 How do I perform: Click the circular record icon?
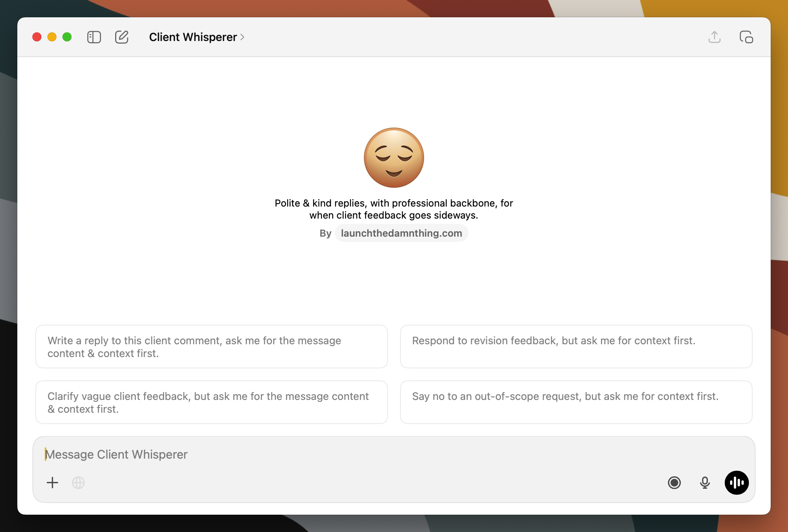[x=674, y=483]
